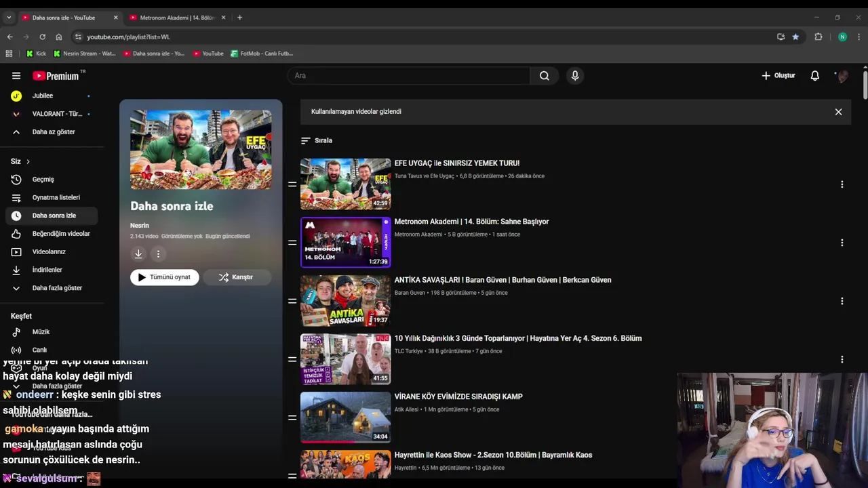Open the VİRANE KÖY EVİMİZDE thumbnail
Viewport: 868px width, 488px height.
pos(346,418)
